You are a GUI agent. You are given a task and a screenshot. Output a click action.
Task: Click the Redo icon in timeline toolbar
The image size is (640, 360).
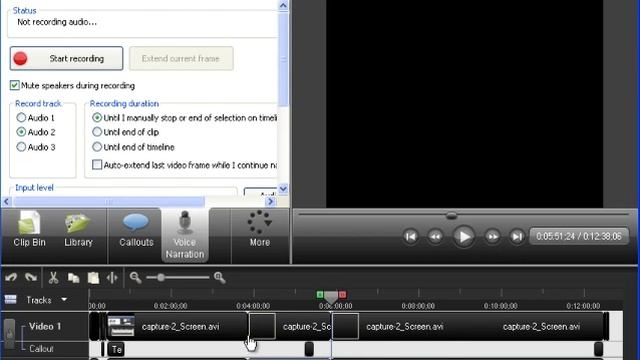click(x=31, y=278)
